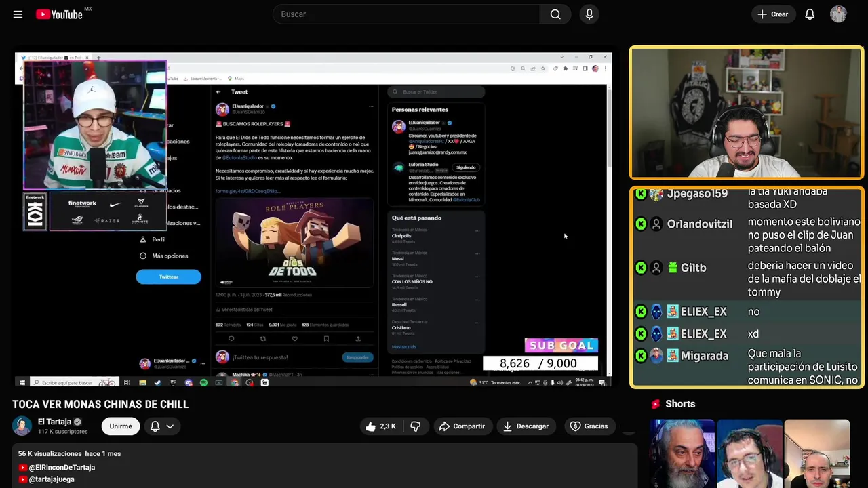Click the Twittear button in the video
868x488 pixels.
click(168, 277)
